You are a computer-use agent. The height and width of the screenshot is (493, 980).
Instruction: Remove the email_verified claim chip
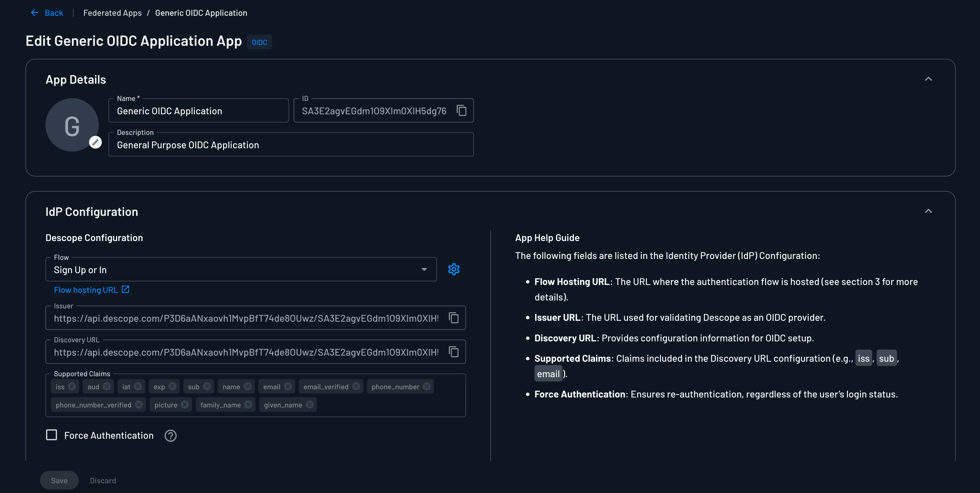click(x=356, y=386)
